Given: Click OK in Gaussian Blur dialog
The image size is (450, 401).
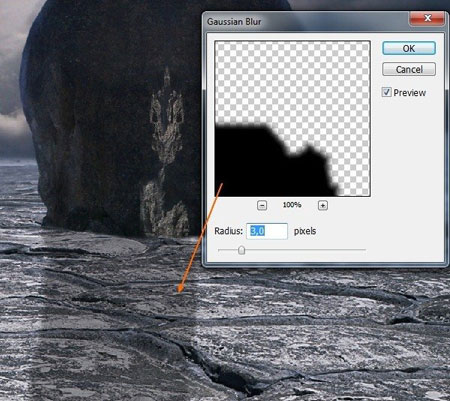Looking at the screenshot, I should click(x=409, y=48).
